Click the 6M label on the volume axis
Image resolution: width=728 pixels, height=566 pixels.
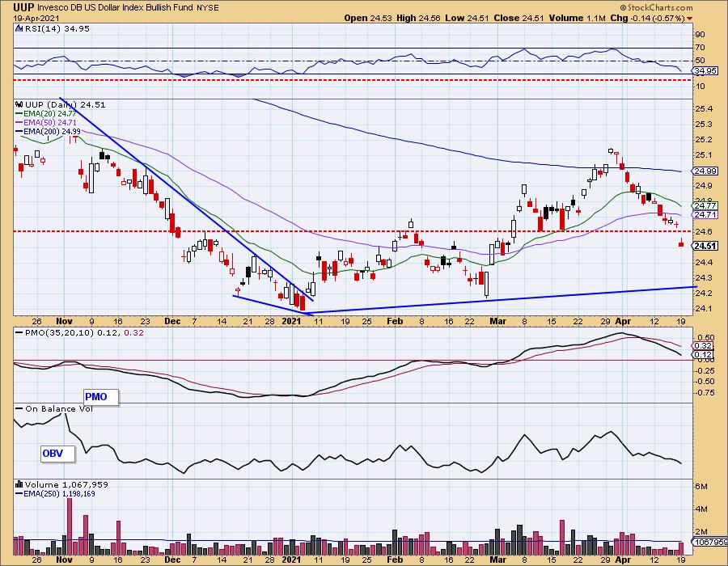[x=701, y=486]
